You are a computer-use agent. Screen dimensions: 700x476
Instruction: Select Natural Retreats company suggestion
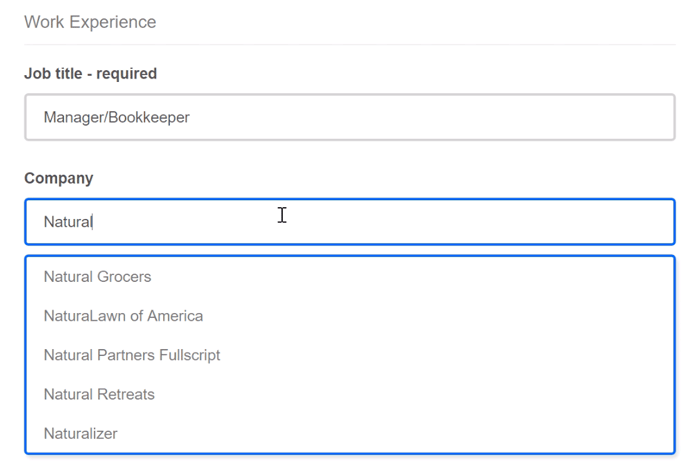tap(99, 394)
